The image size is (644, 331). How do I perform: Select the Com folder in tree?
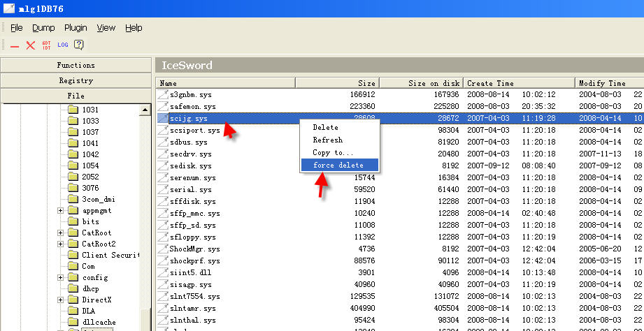[x=88, y=266]
